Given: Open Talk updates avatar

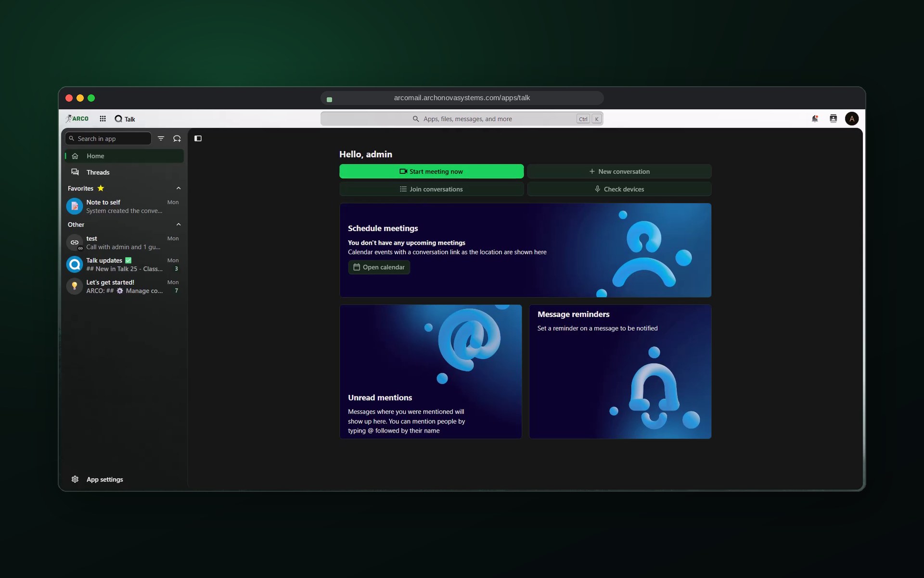Looking at the screenshot, I should pyautogui.click(x=75, y=264).
